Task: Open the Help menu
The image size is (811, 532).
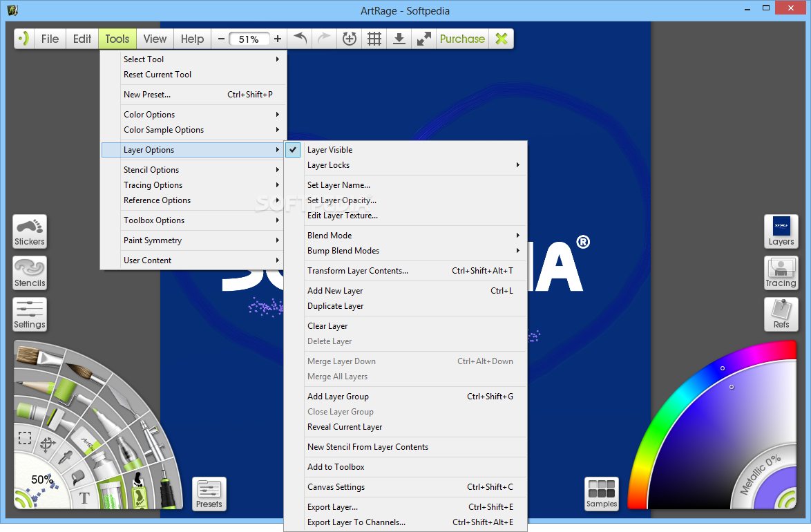Action: point(192,39)
